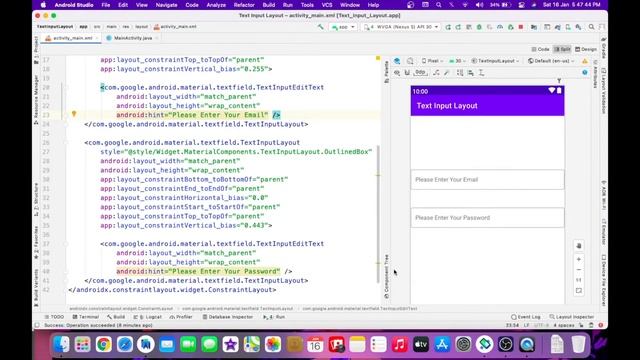Open the VCS menu
The width and height of the screenshot is (640, 360).
[327, 5]
